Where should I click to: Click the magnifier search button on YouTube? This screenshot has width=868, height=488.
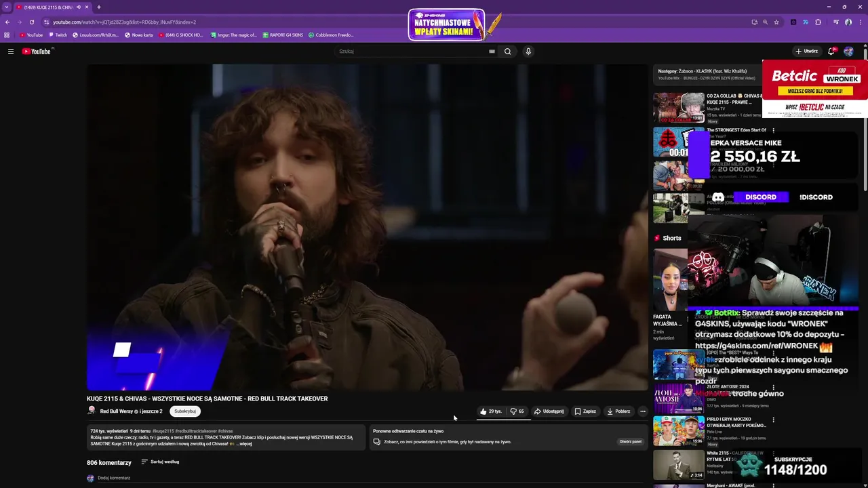[x=507, y=52]
